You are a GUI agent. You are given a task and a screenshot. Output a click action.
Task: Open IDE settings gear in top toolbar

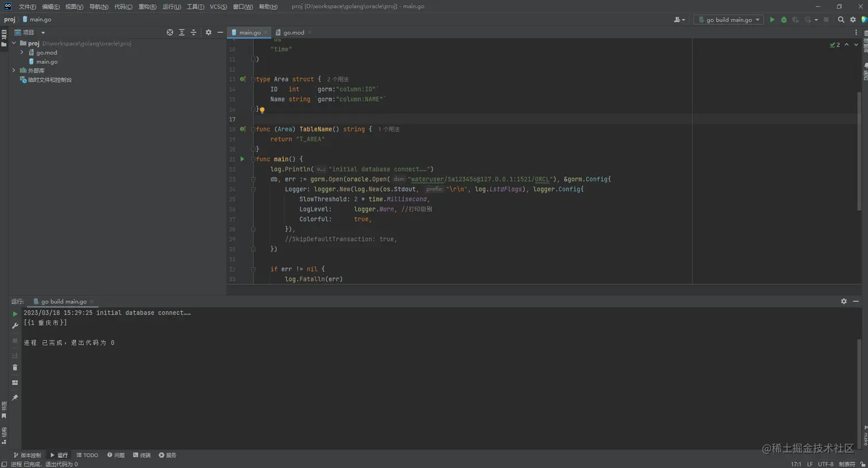[853, 20]
